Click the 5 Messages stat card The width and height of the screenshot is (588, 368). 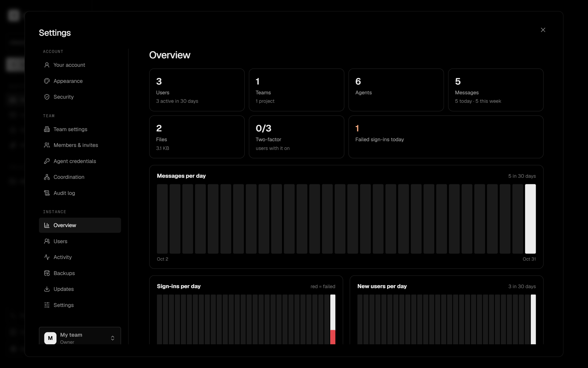click(496, 90)
